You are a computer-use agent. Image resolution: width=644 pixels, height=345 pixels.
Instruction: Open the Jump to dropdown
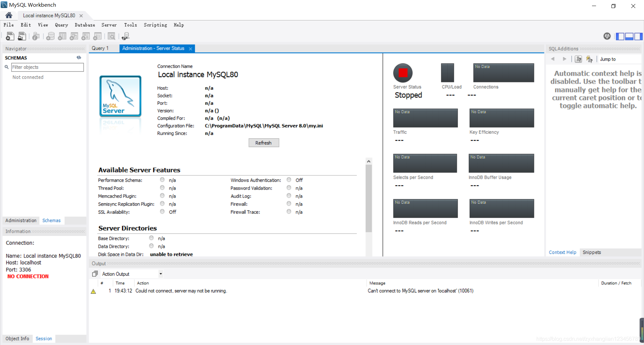tap(621, 59)
